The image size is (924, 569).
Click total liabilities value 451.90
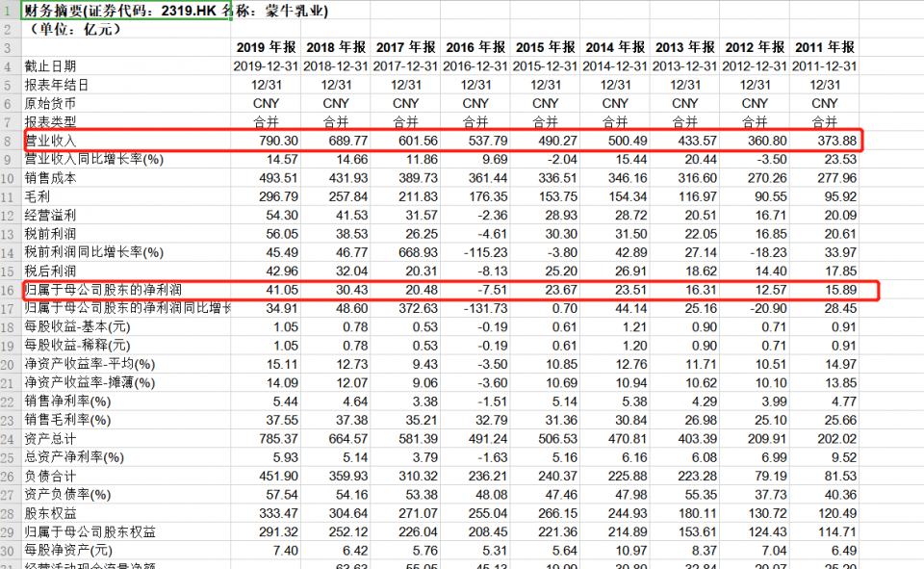click(x=278, y=477)
